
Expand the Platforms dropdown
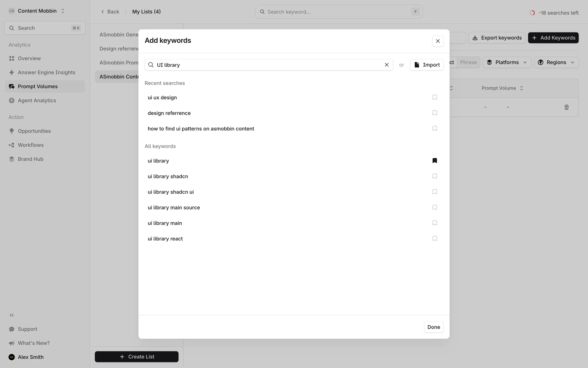tap(507, 62)
